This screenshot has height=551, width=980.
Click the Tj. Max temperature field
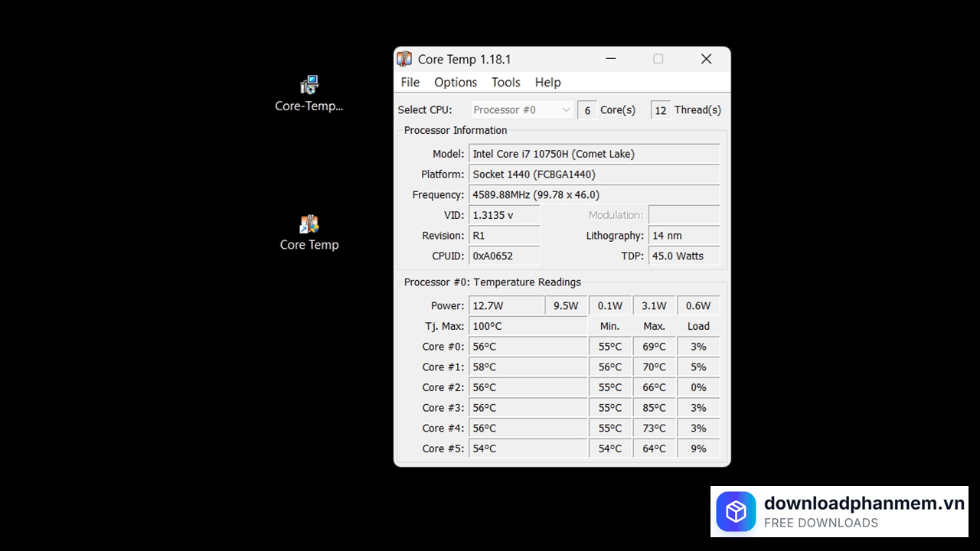click(528, 326)
